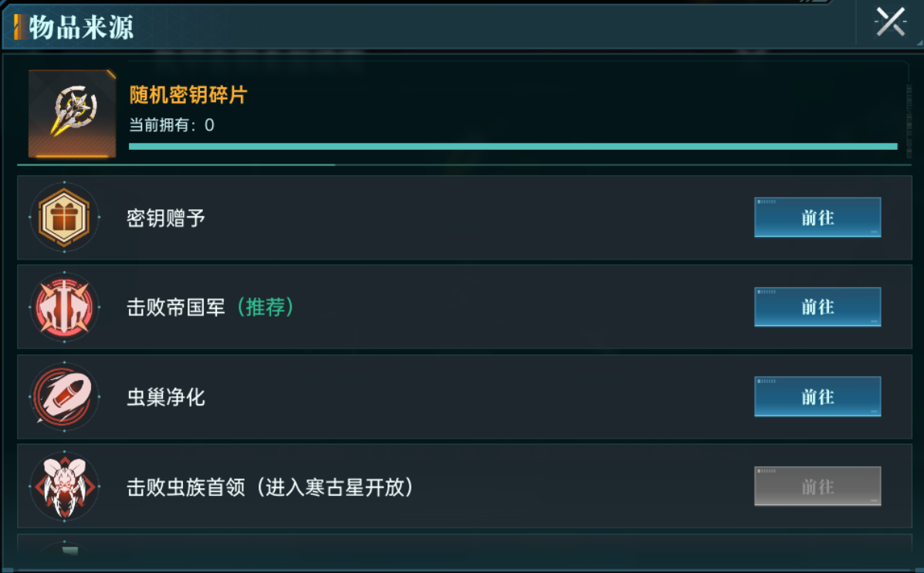This screenshot has height=573, width=924.
Task: Click the 当前拥有: 0 count text
Action: [x=171, y=125]
